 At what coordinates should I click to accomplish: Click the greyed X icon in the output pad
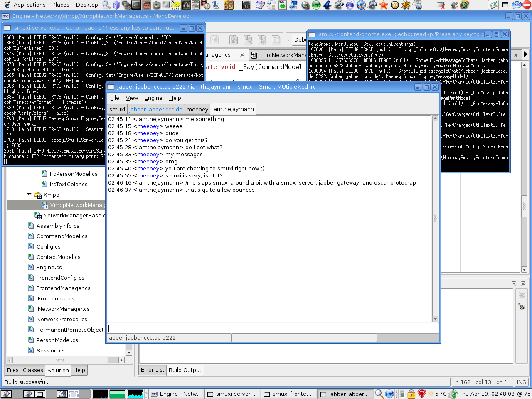click(x=522, y=295)
